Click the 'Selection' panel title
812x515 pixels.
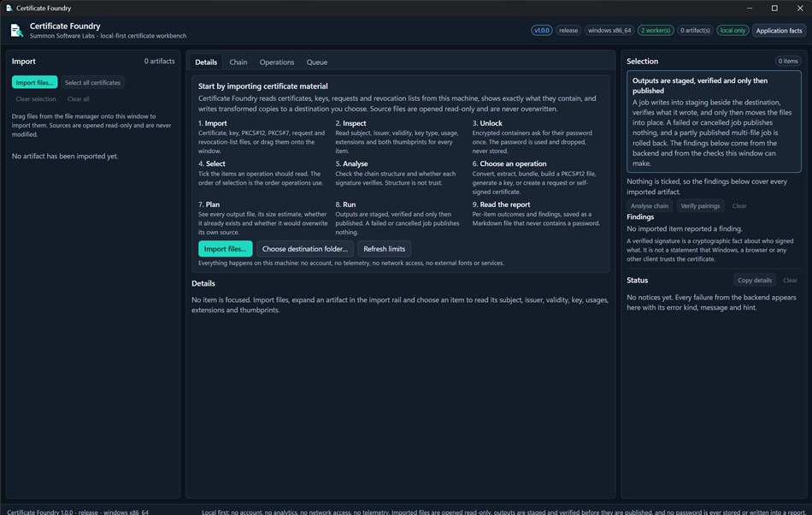tap(642, 61)
